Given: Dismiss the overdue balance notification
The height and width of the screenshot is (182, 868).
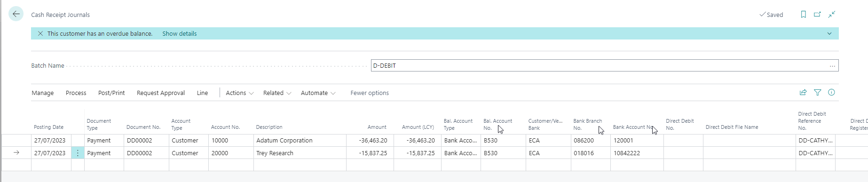Looking at the screenshot, I should [x=40, y=33].
